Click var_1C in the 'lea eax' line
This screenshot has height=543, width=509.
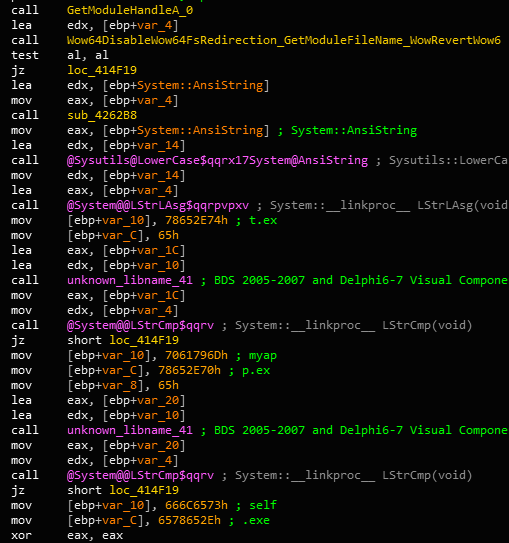click(158, 250)
